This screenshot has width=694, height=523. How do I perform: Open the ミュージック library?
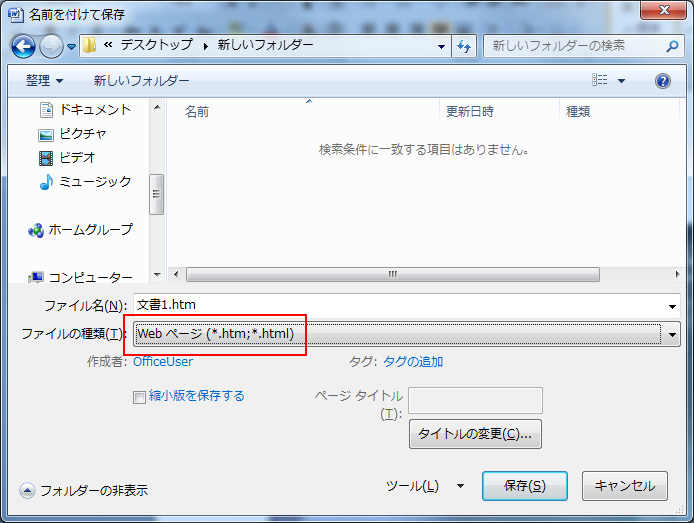click(x=94, y=182)
